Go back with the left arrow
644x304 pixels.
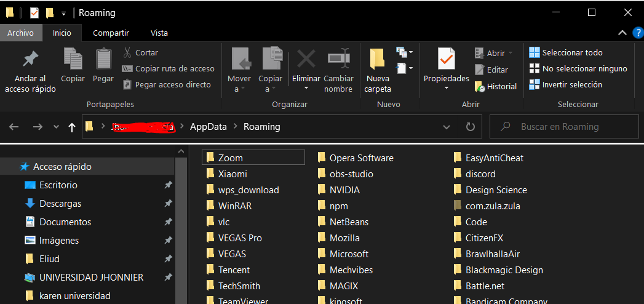tap(14, 127)
